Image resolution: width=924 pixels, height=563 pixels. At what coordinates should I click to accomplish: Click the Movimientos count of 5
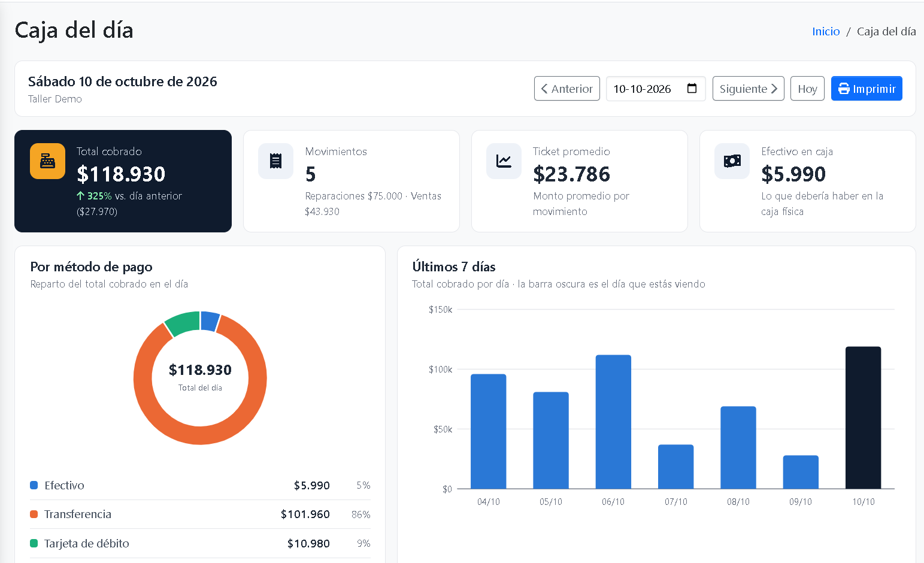(x=310, y=174)
